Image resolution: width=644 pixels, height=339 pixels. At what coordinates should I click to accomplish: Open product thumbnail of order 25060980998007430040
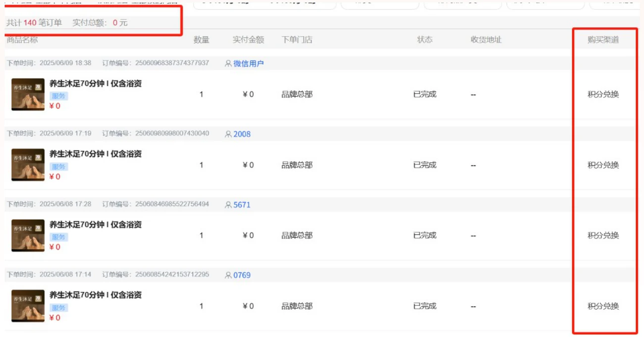pos(28,165)
